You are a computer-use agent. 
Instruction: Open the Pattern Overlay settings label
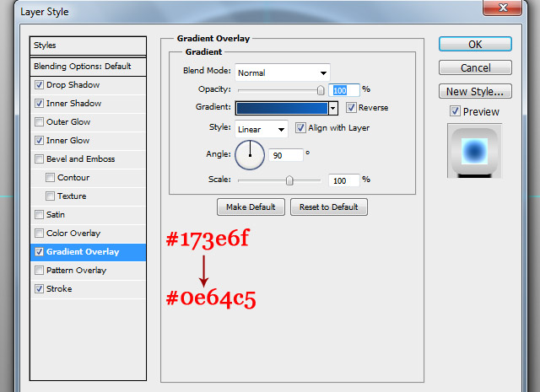pos(77,271)
